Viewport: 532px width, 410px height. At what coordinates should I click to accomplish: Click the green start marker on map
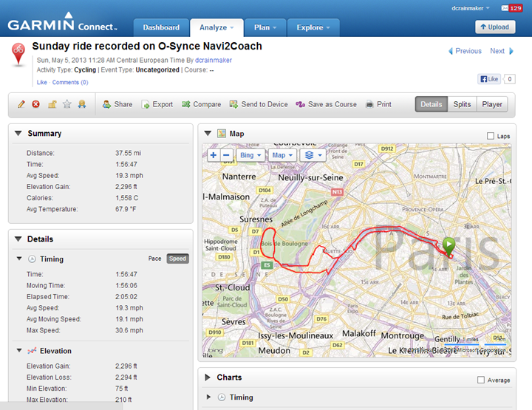449,246
